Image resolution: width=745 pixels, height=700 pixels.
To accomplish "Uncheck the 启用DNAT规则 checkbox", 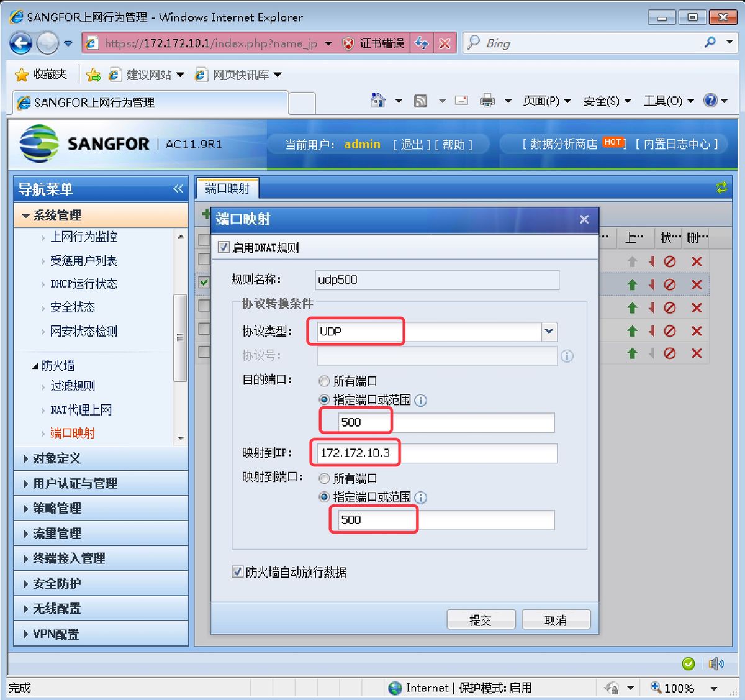I will coord(223,247).
